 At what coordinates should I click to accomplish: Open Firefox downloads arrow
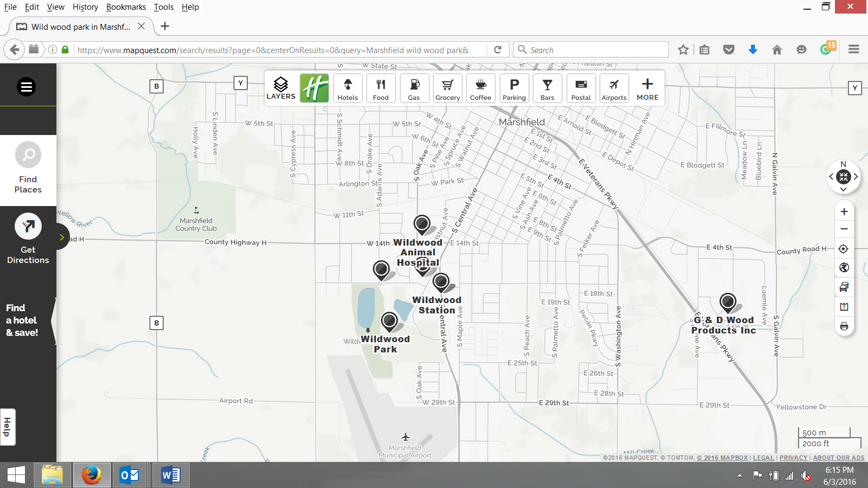(x=753, y=50)
